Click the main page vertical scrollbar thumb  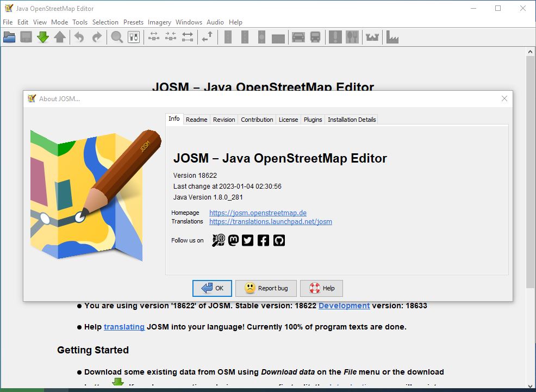tap(530, 172)
